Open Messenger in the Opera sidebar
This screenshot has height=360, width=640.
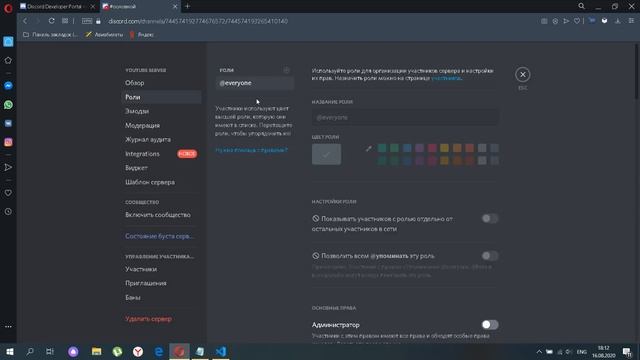[x=8, y=86]
